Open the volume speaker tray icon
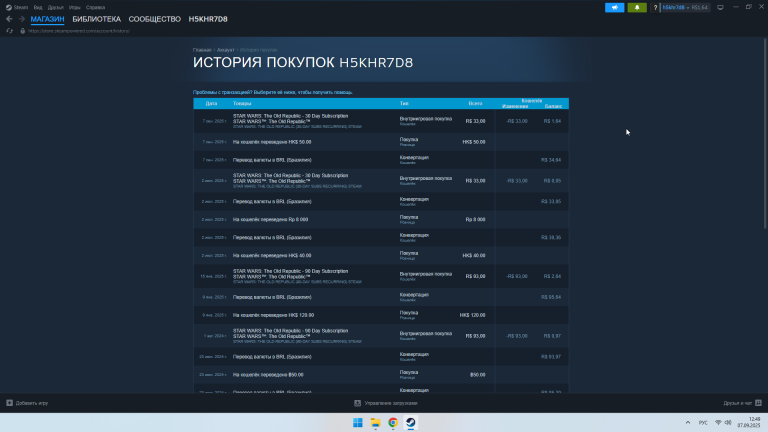Screen dimensions: 768x432 coord(728,423)
